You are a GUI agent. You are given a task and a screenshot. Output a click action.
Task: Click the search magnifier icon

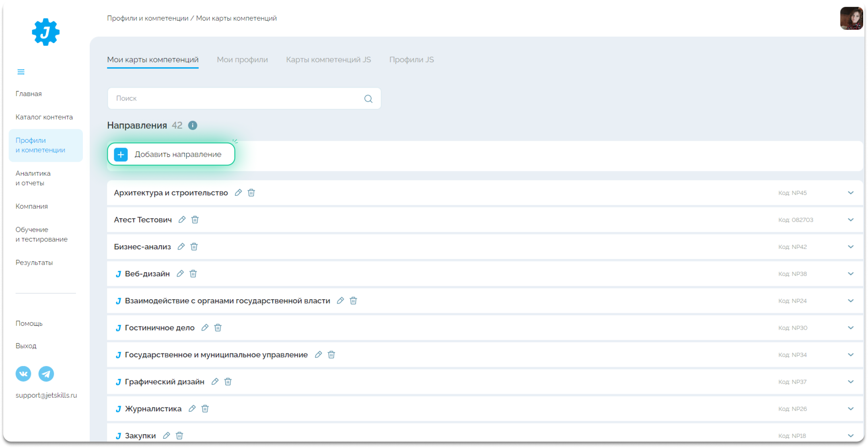tap(368, 99)
